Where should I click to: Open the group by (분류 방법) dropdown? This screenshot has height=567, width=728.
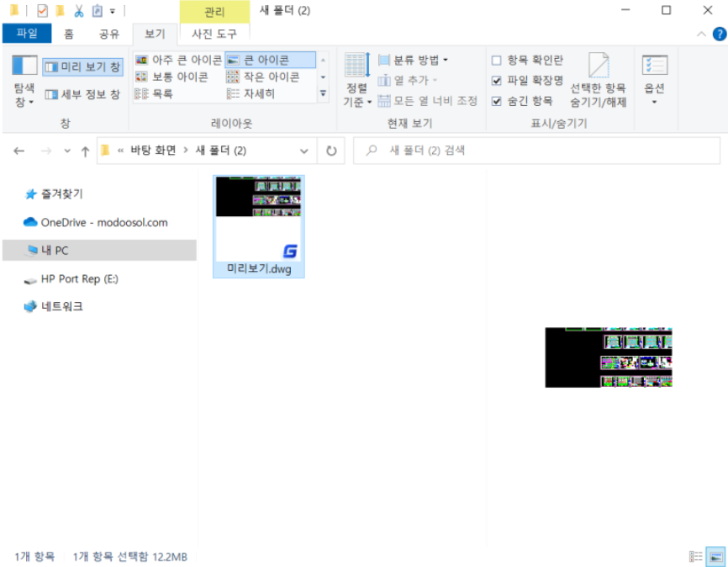(414, 60)
